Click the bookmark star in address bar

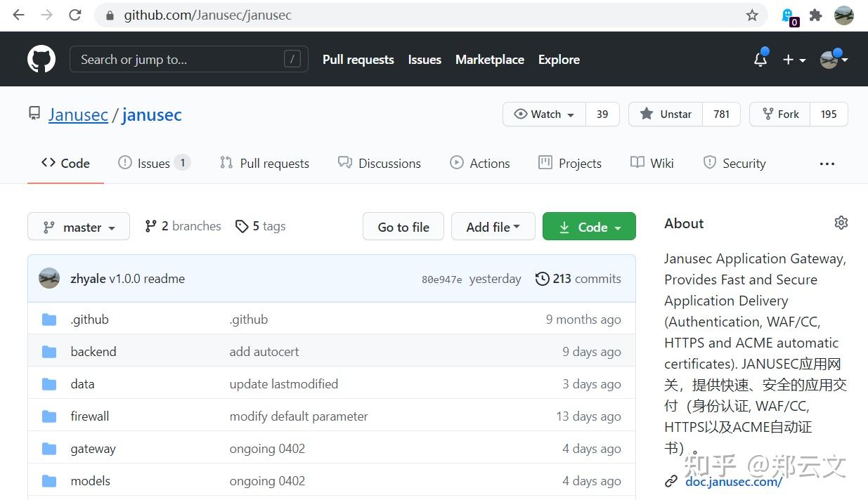752,15
